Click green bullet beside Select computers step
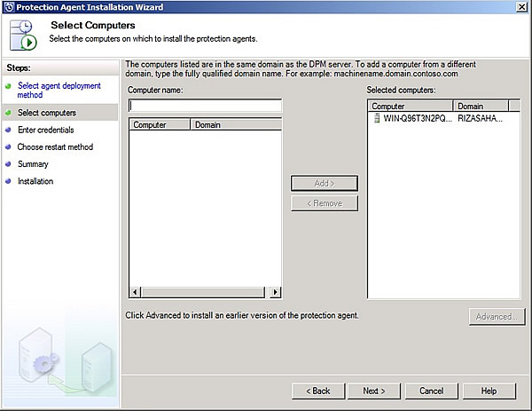Viewport: 532px width, 411px height. 8,114
